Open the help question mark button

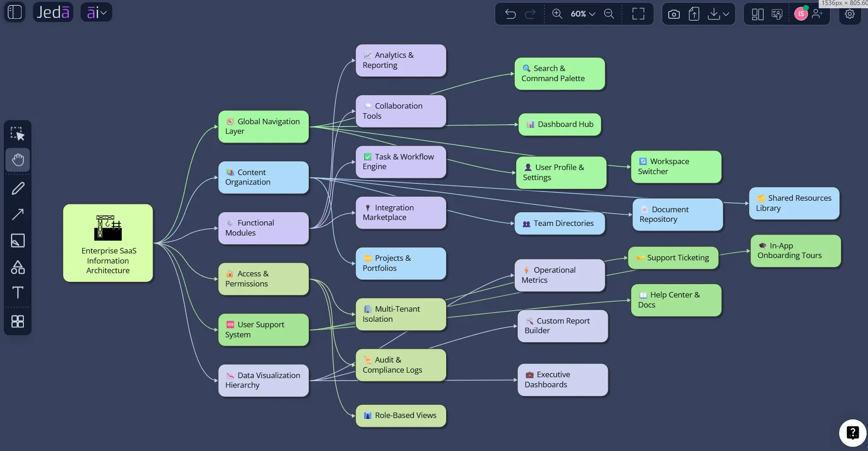pos(852,433)
